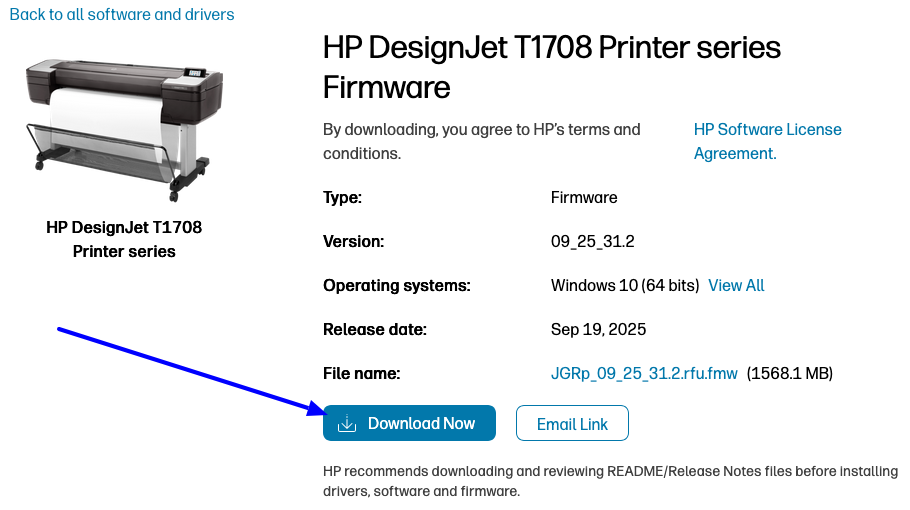This screenshot has width=910, height=510.
Task: Click the HP DesignJet T1708 Firmware page heading
Action: coord(551,67)
